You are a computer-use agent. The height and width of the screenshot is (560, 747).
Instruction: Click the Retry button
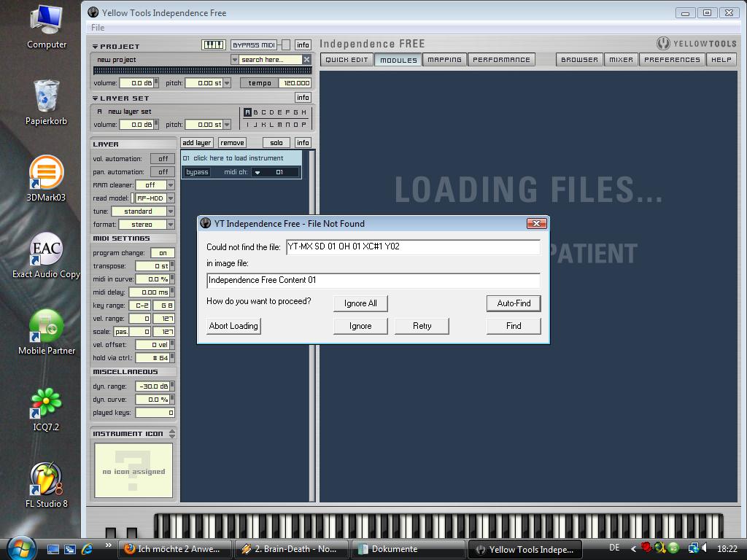(x=422, y=326)
